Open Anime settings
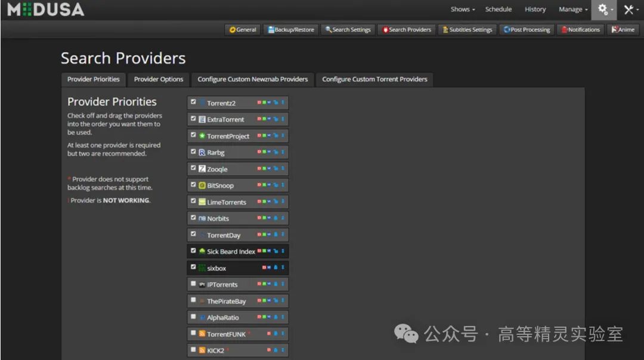Image resolution: width=644 pixels, height=360 pixels. pos(623,30)
